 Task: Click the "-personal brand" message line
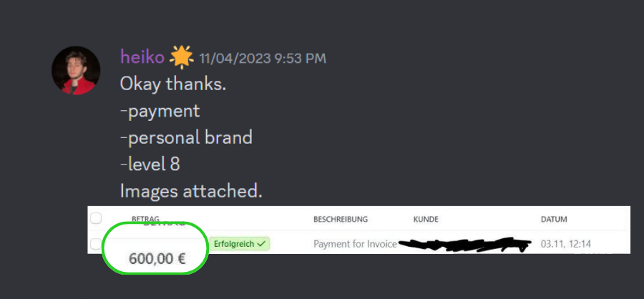[186, 138]
